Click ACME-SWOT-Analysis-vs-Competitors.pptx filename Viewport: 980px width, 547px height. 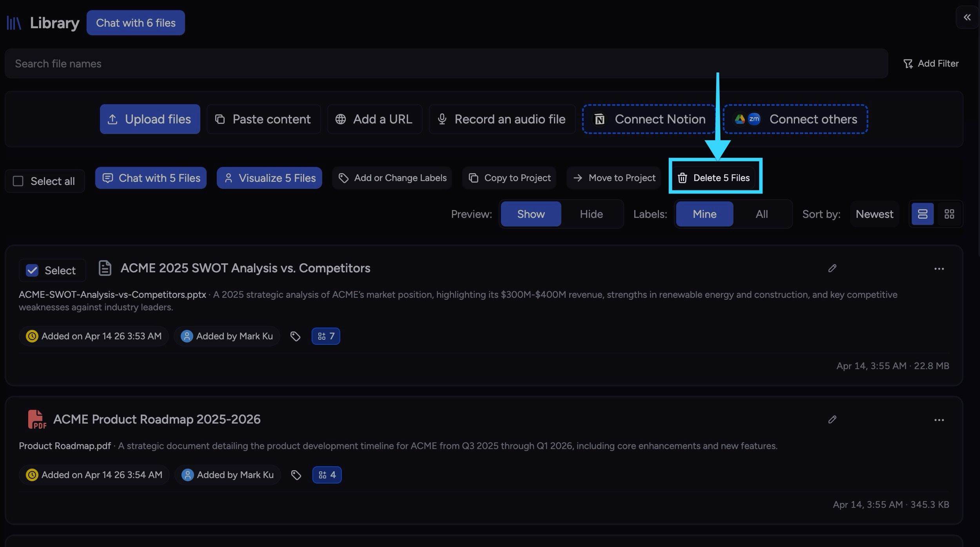[x=113, y=295]
